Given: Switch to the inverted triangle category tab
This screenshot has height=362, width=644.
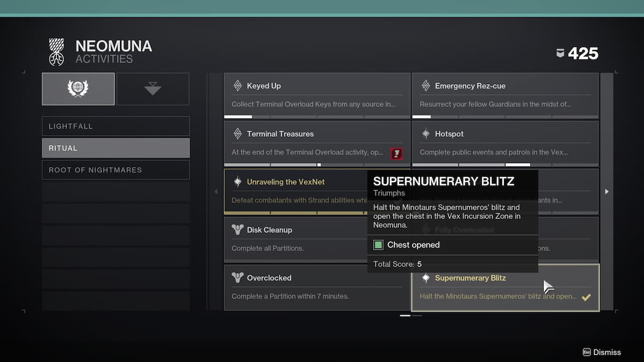Looking at the screenshot, I should coord(153,88).
